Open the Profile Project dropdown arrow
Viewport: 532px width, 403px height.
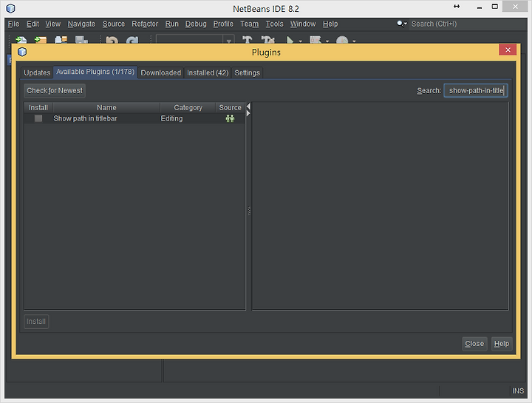point(354,41)
